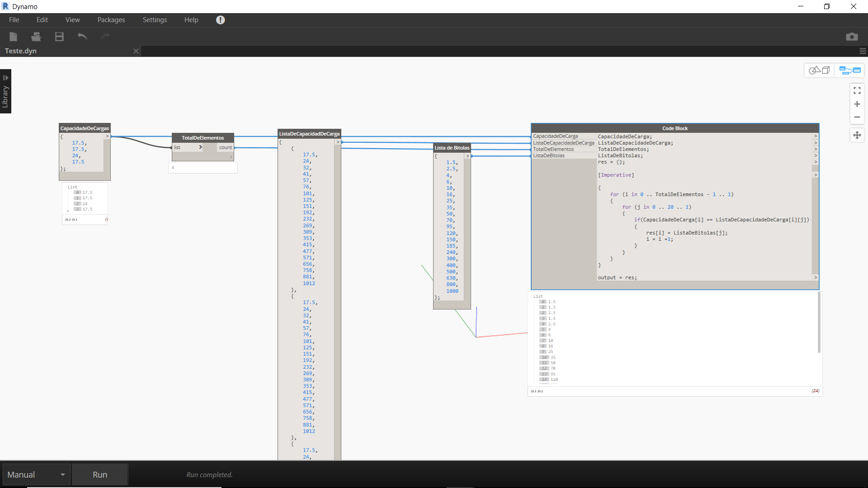The width and height of the screenshot is (868, 488).
Task: Click the Run button
Action: (x=100, y=475)
